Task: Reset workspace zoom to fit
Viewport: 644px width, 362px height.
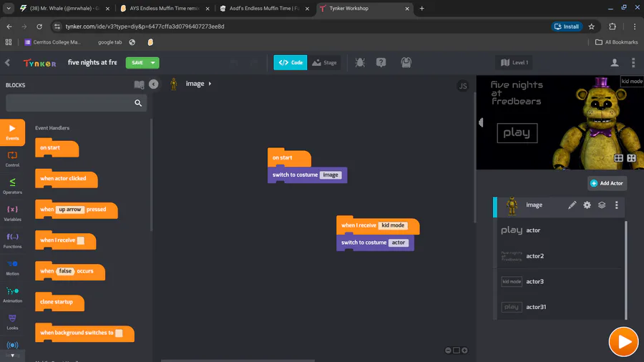Action: 457,350
